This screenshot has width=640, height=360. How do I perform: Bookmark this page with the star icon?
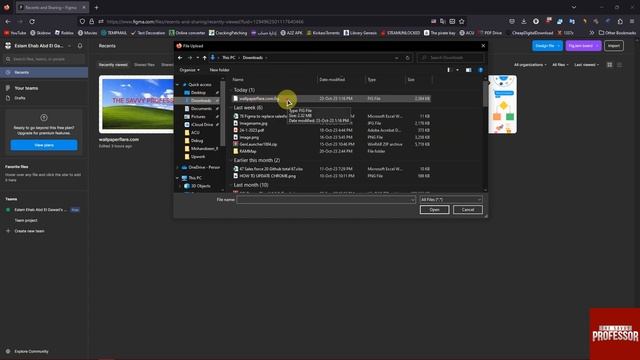click(x=462, y=22)
